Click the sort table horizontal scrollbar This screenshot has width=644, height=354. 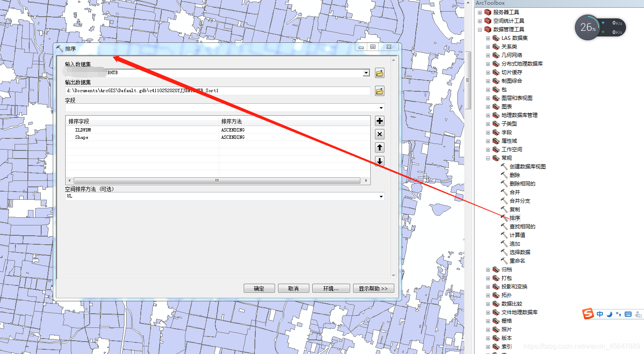[x=217, y=181]
